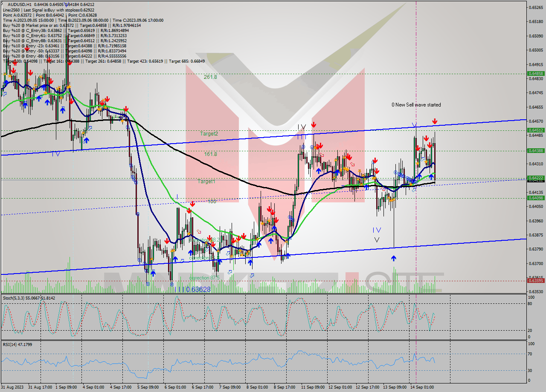Select the 'Target 100: 0.64098' summary line
The height and width of the screenshot is (392, 546).
[104, 61]
